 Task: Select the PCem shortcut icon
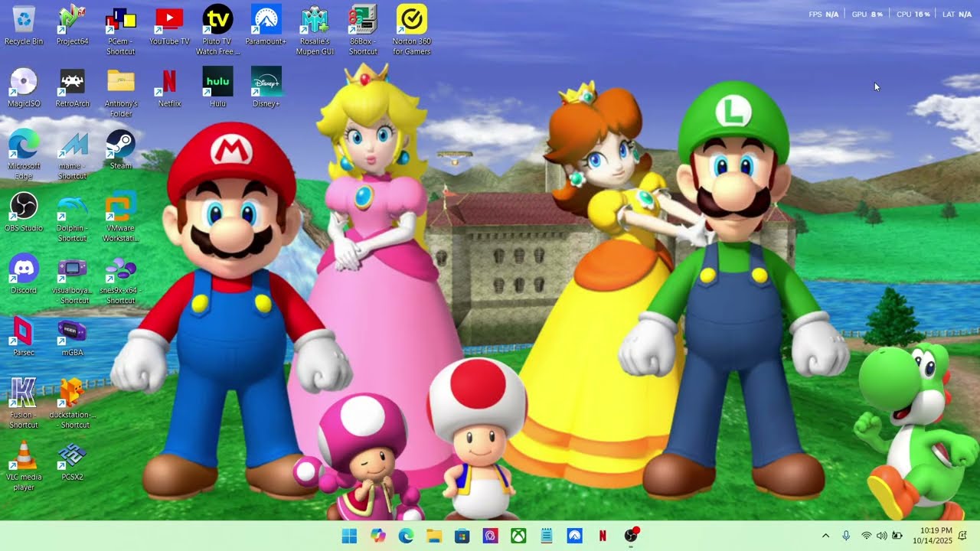click(120, 31)
